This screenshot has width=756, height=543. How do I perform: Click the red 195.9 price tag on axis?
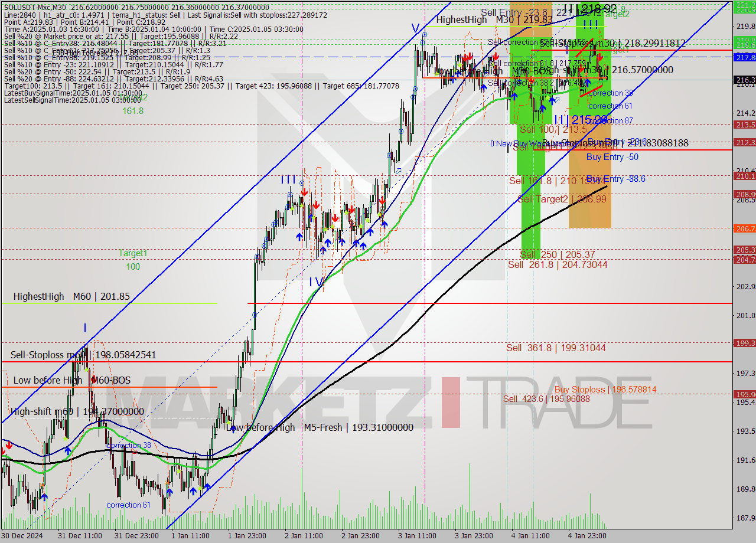(x=744, y=394)
